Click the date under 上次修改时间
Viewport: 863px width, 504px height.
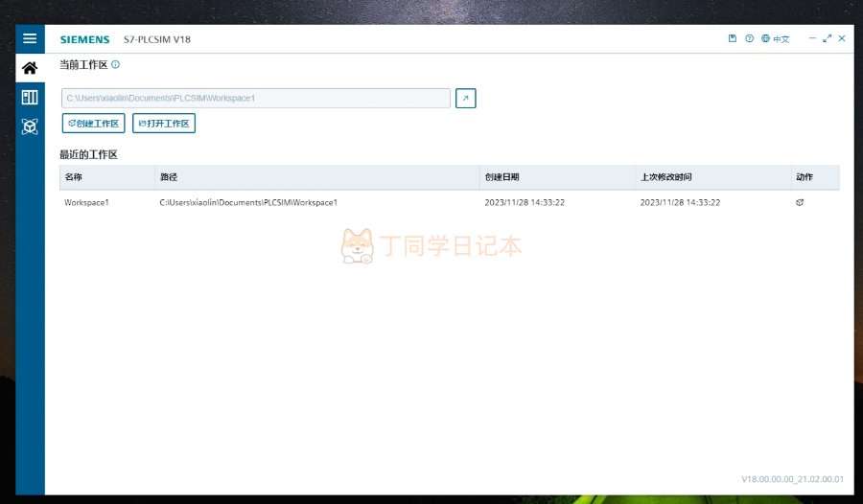coord(680,202)
